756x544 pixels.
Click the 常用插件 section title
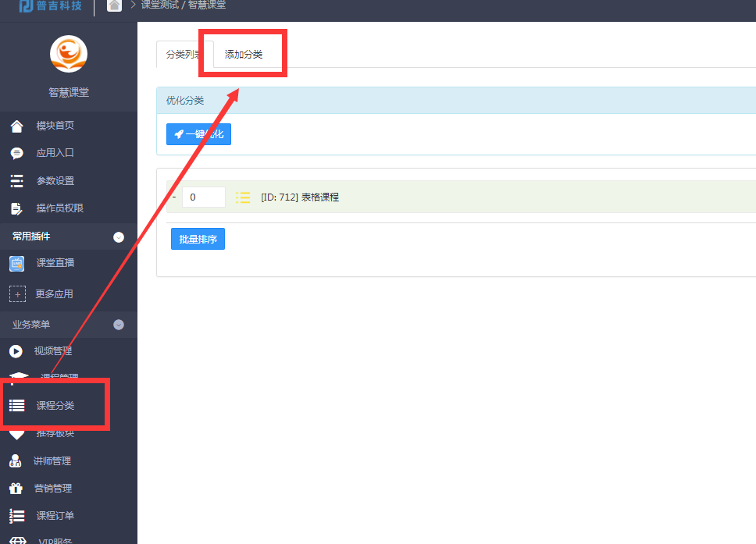[x=31, y=236]
